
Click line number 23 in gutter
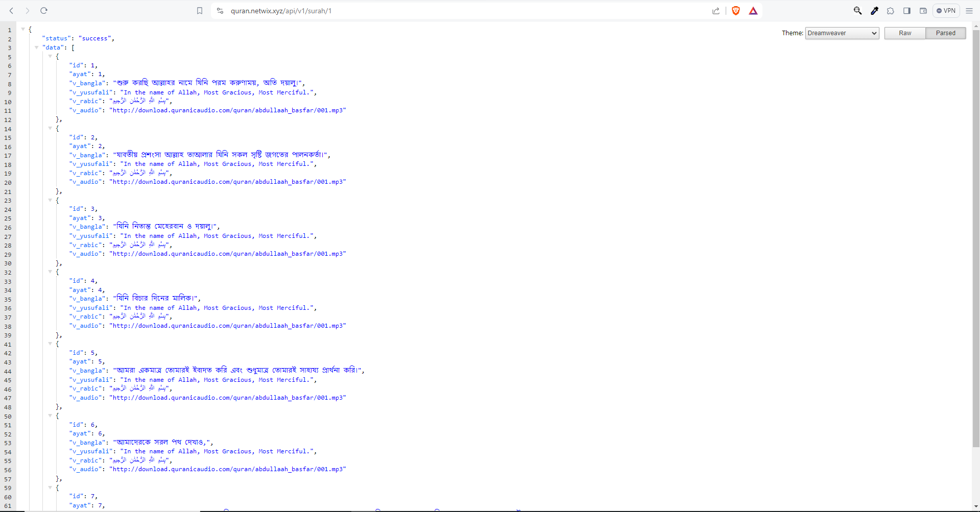pos(8,201)
